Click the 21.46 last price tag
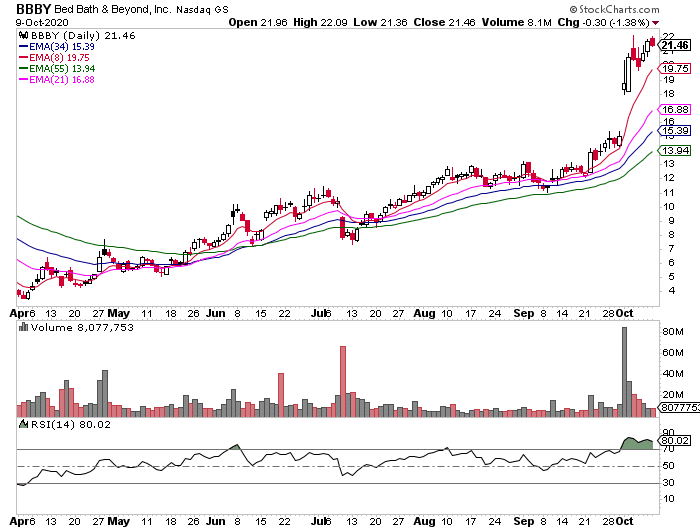Image resolution: width=700 pixels, height=530 pixels. tap(674, 45)
